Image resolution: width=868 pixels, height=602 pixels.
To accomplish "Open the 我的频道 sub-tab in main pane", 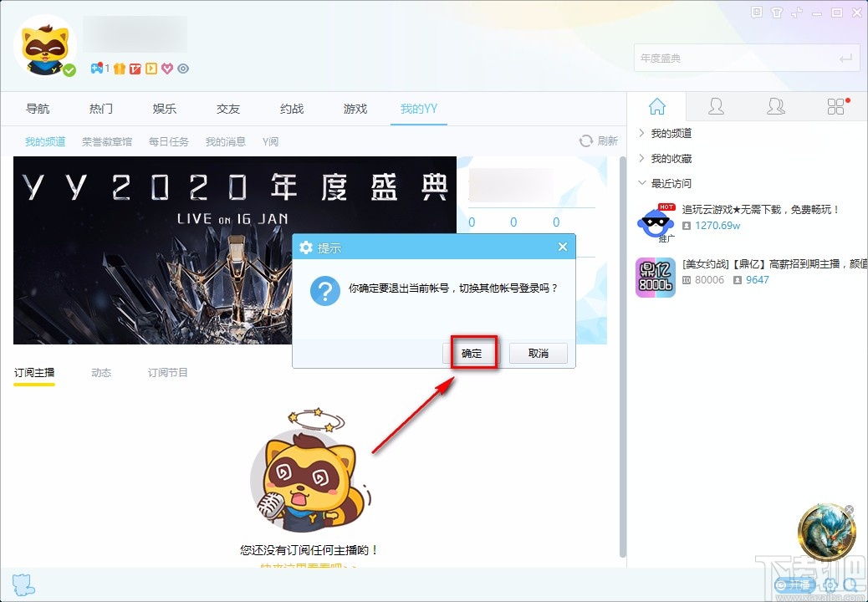I will (45, 141).
